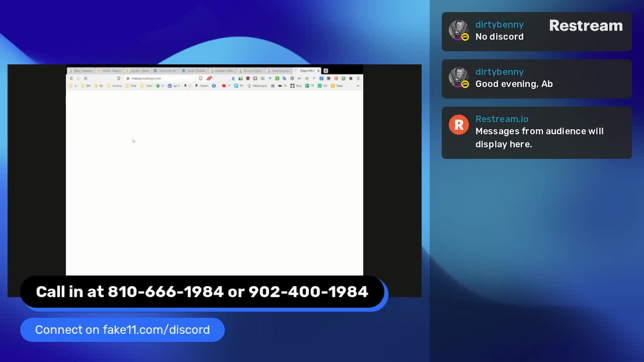644x362 pixels.
Task: Stop page loading with the X button
Action: 86,78
